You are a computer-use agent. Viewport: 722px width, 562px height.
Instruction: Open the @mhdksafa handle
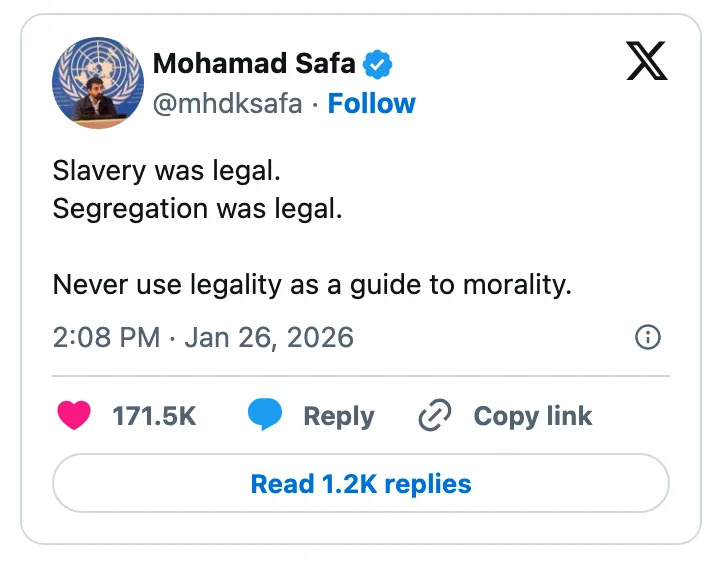227,103
